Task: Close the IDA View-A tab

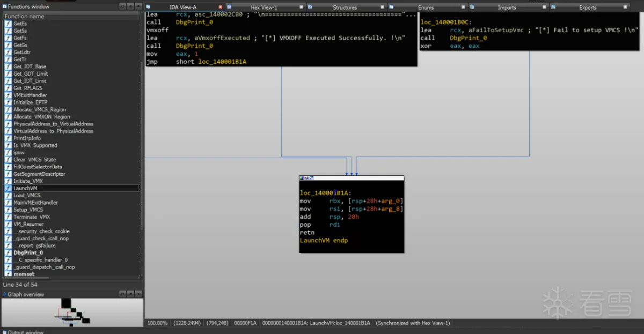Action: tap(220, 7)
